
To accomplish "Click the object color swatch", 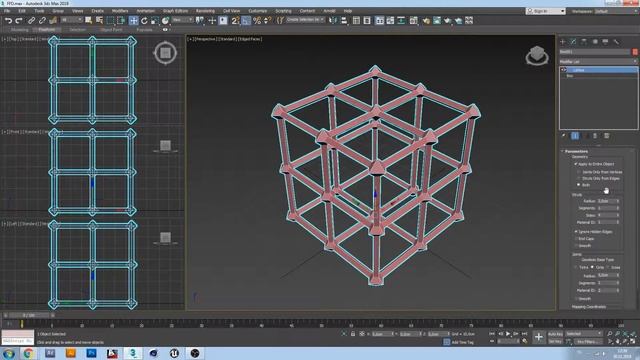I will click(635, 52).
